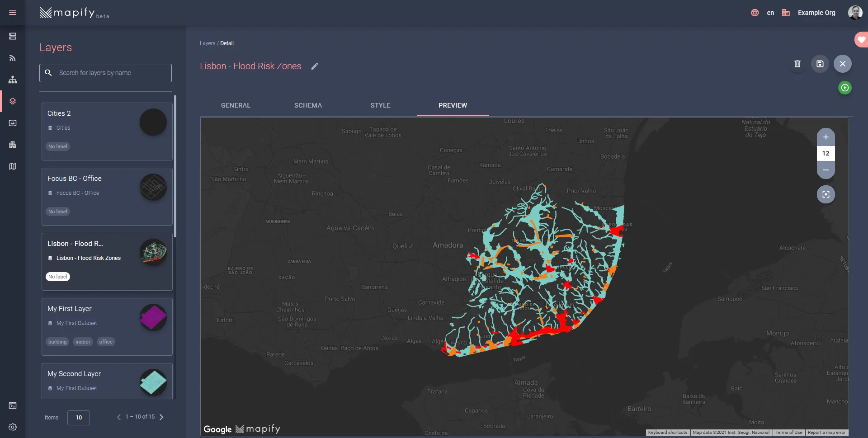The height and width of the screenshot is (438, 868).
Task: Click the items per page field
Action: click(x=79, y=418)
